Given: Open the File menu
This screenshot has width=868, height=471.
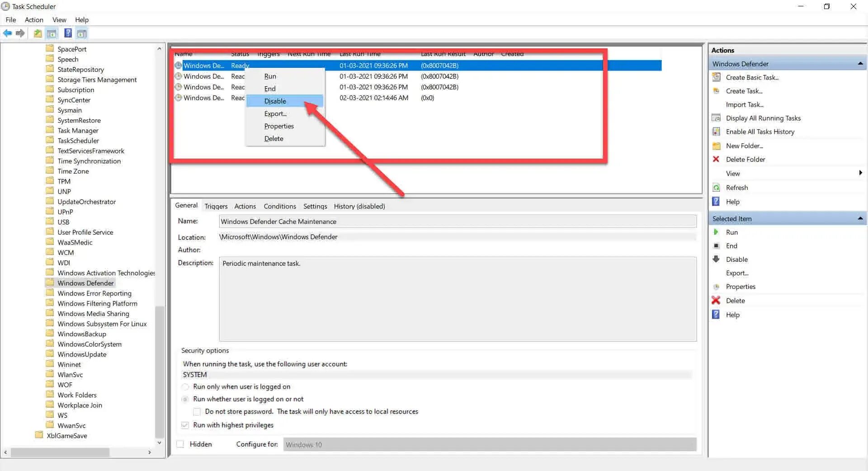Looking at the screenshot, I should point(11,20).
